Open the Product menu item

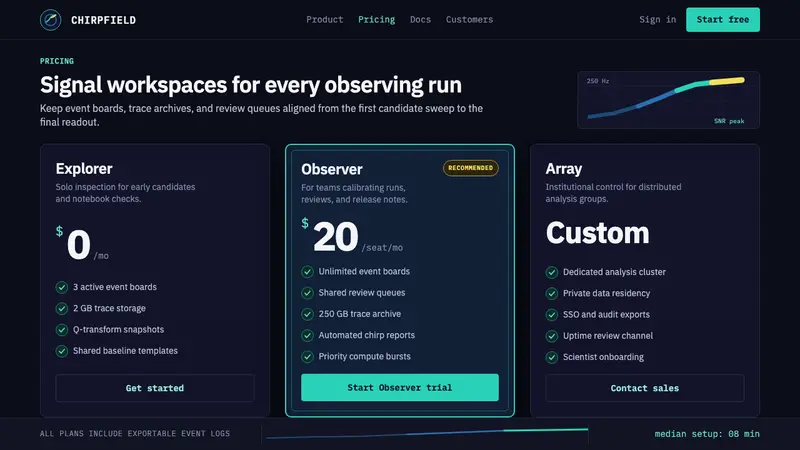[324, 19]
